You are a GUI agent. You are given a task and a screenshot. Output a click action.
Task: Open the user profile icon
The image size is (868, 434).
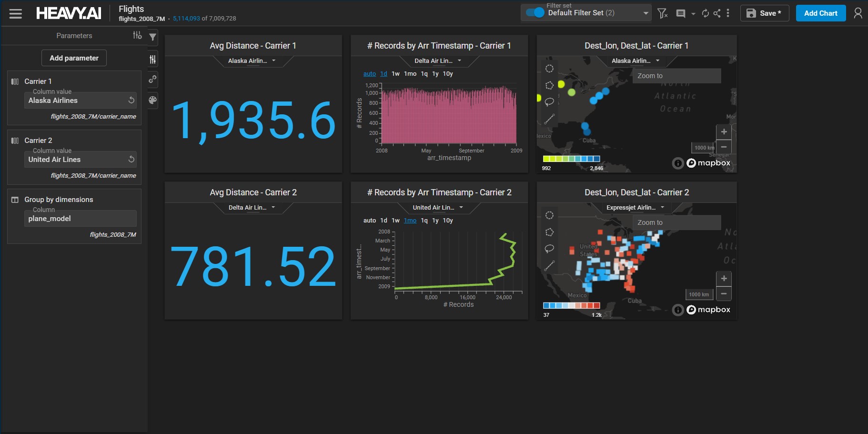(858, 13)
